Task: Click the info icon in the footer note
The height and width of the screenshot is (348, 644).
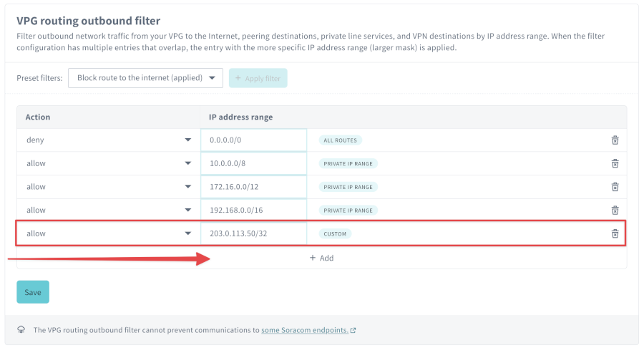Action: pos(21,329)
